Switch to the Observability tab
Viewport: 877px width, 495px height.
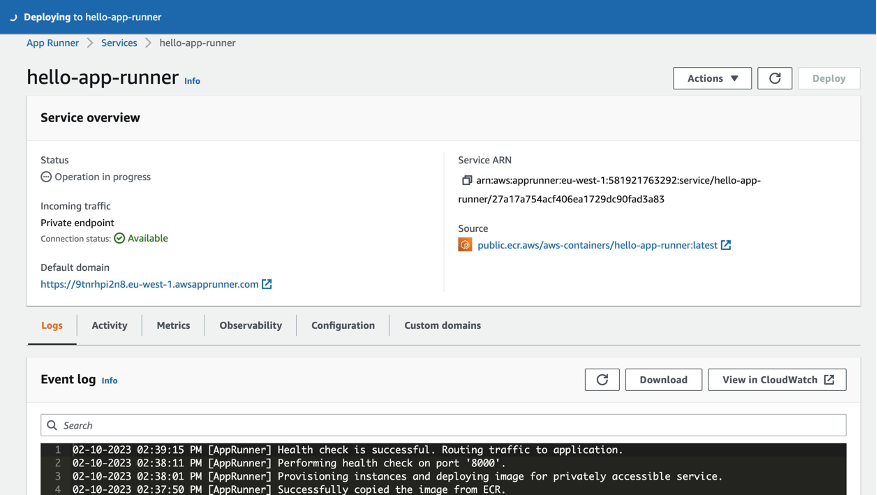point(251,326)
